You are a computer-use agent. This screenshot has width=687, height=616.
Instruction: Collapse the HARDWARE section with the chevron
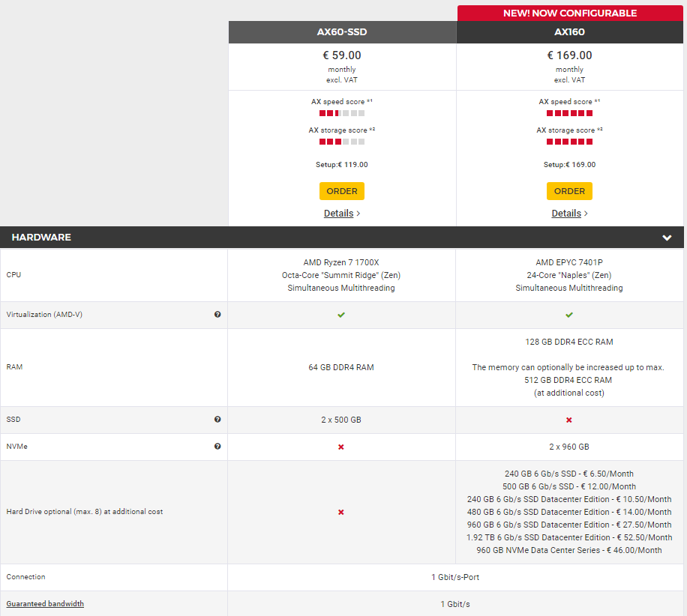pos(667,238)
